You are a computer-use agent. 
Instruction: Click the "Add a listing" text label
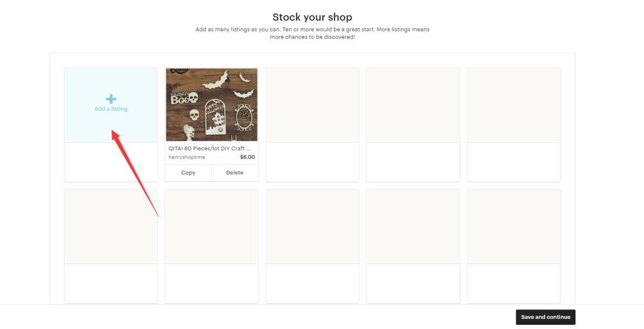tap(111, 109)
